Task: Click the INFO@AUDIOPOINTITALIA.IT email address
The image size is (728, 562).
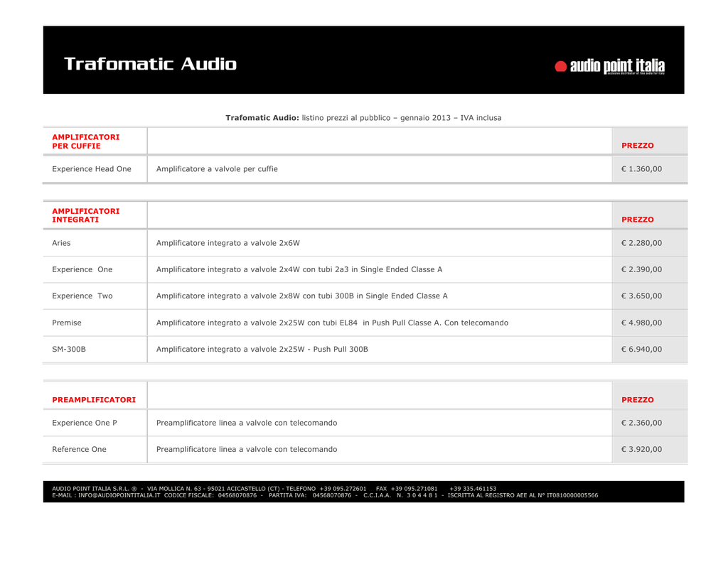Action: click(x=119, y=495)
